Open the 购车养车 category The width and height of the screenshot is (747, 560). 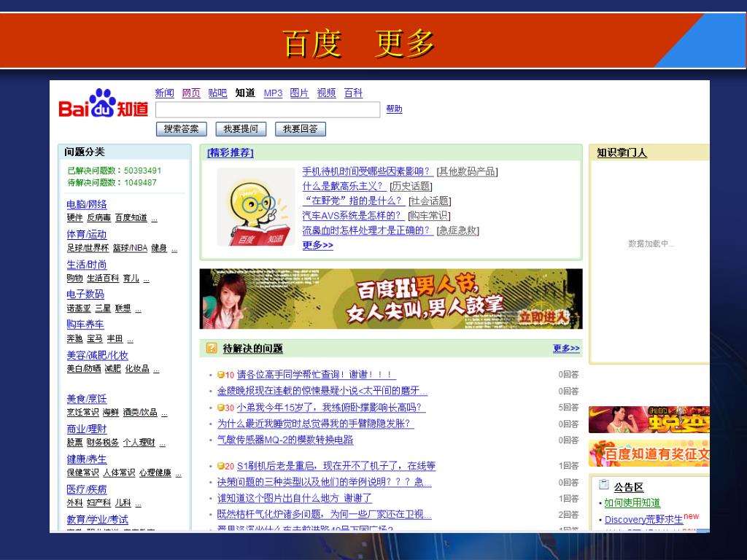[85, 324]
